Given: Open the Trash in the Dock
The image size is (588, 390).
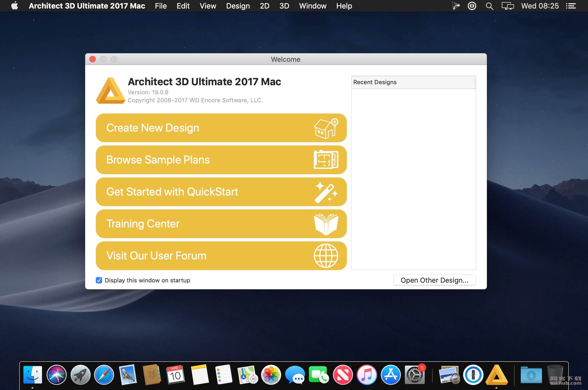Looking at the screenshot, I should [x=555, y=375].
